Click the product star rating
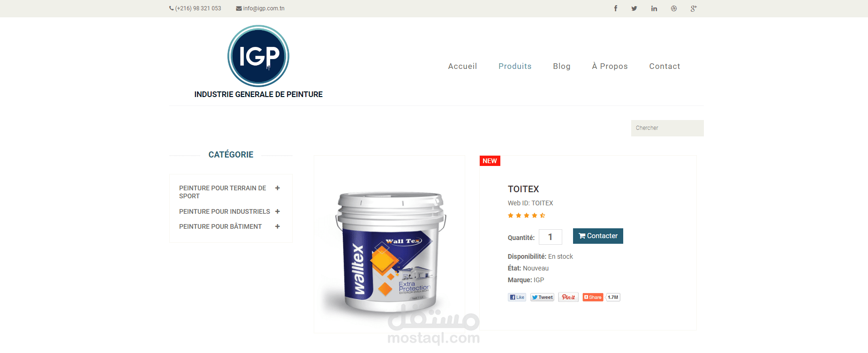This screenshot has height=353, width=868. coord(526,216)
